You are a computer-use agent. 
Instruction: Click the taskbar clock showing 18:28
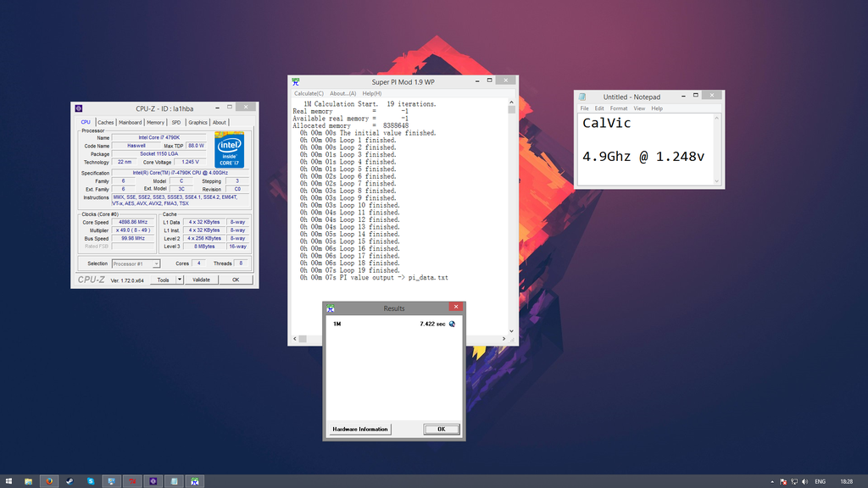tap(847, 482)
